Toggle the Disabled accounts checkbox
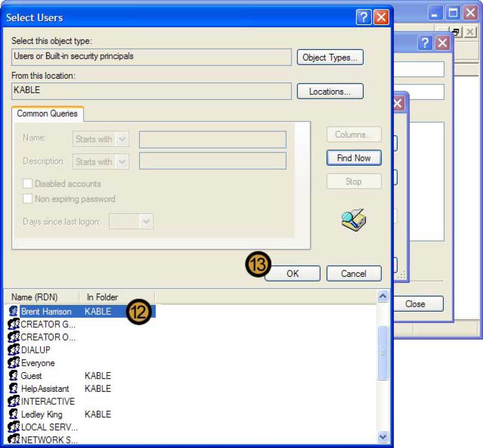Viewport: 483px width, 448px height. point(27,183)
